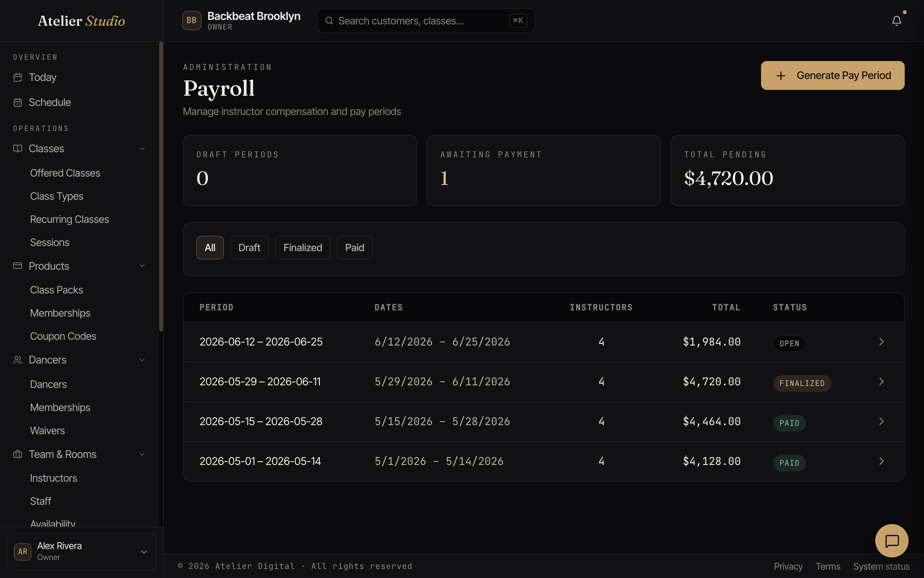Click the sidebar scrollbar
924x578 pixels.
pos(161,187)
